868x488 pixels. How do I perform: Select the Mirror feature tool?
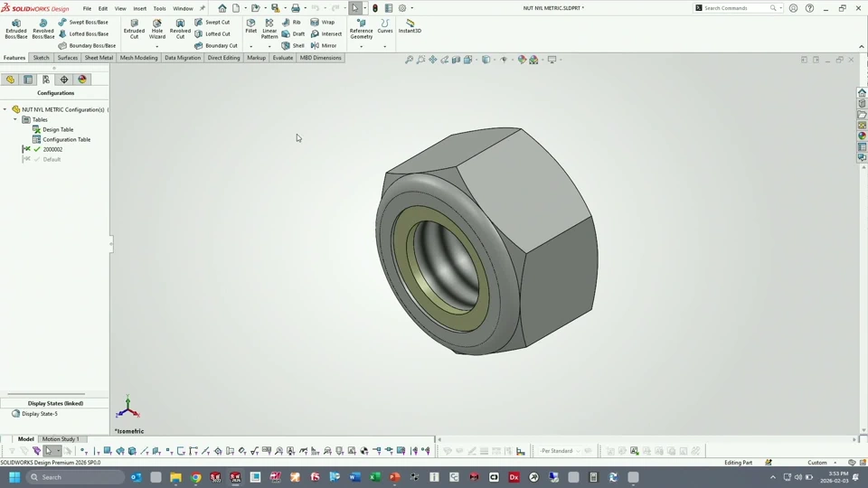point(324,45)
